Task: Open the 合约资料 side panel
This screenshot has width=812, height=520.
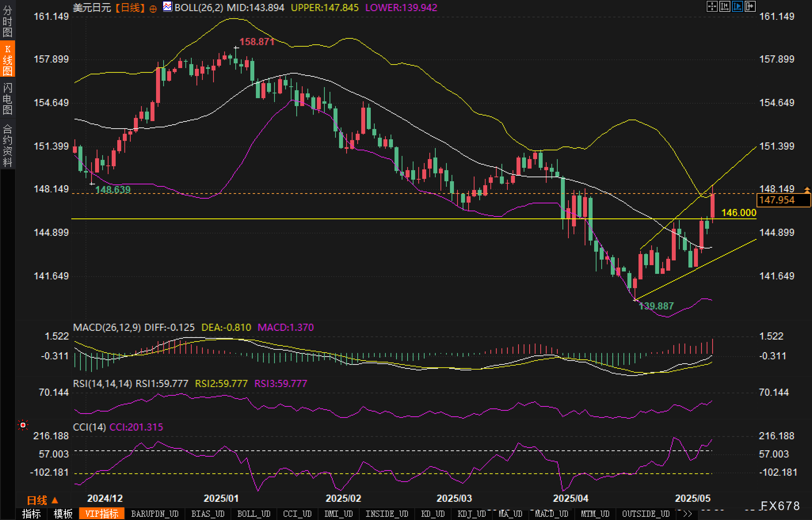Action: click(8, 145)
